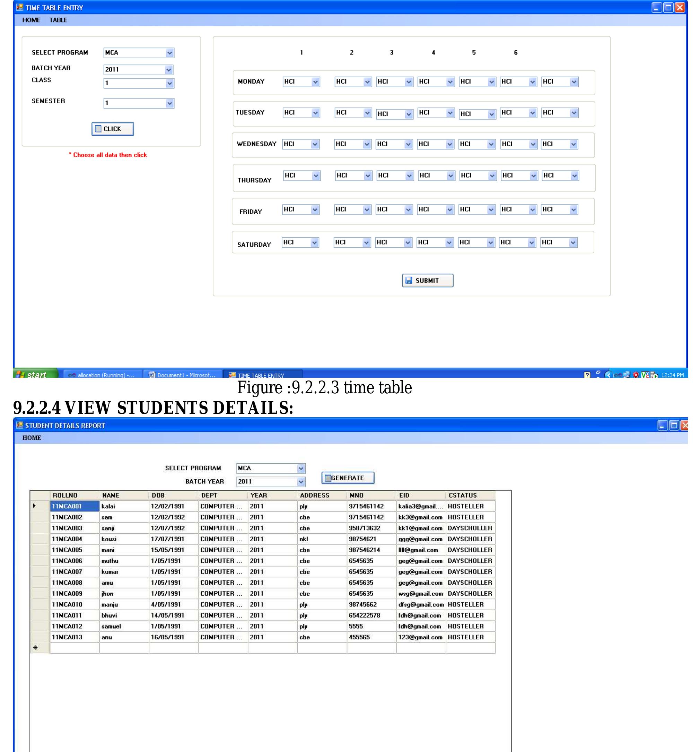Open HOME menu in Student Details Report window
The width and height of the screenshot is (700, 752).
[32, 438]
